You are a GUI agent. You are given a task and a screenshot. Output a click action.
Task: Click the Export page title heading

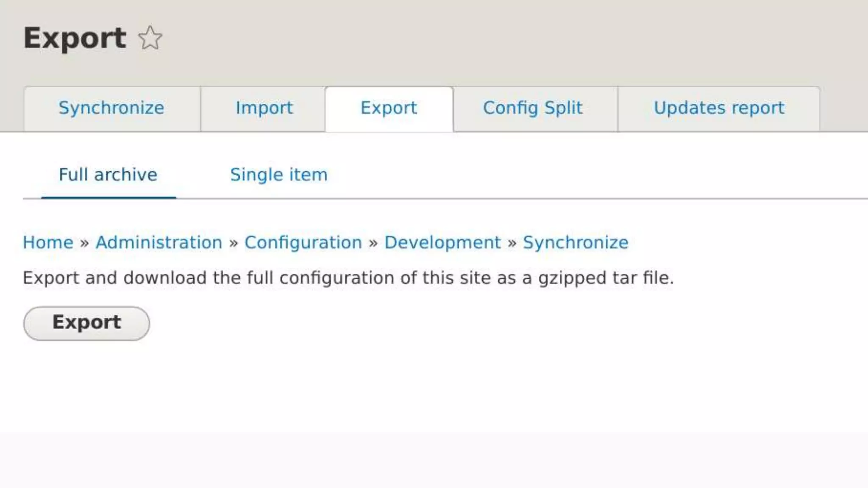tap(75, 38)
